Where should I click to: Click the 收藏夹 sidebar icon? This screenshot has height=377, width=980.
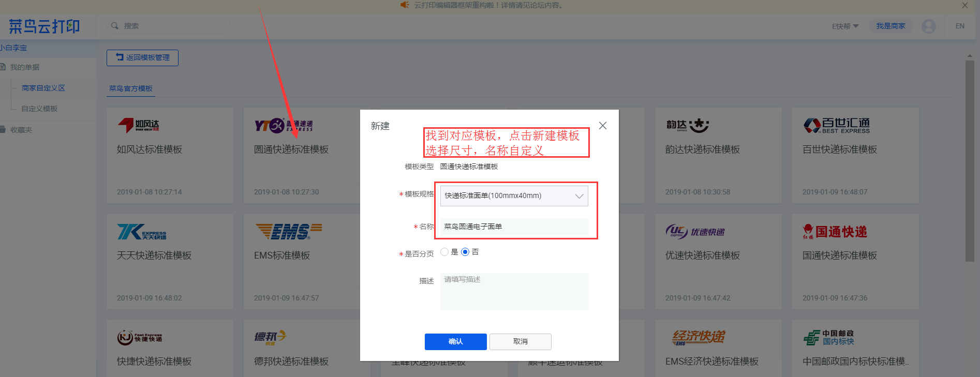[3, 130]
